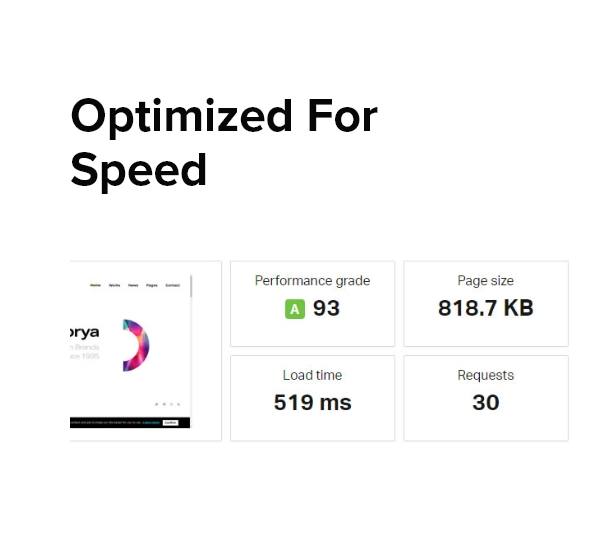The height and width of the screenshot is (549, 616).
Task: Open the Contact nav item in the preview
Action: 172,285
